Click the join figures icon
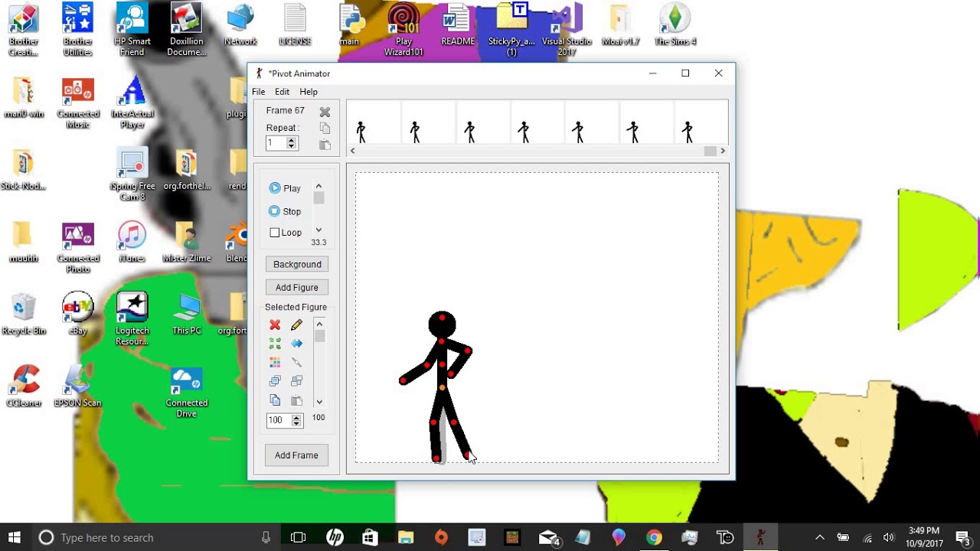Image resolution: width=980 pixels, height=551 pixels. (296, 362)
